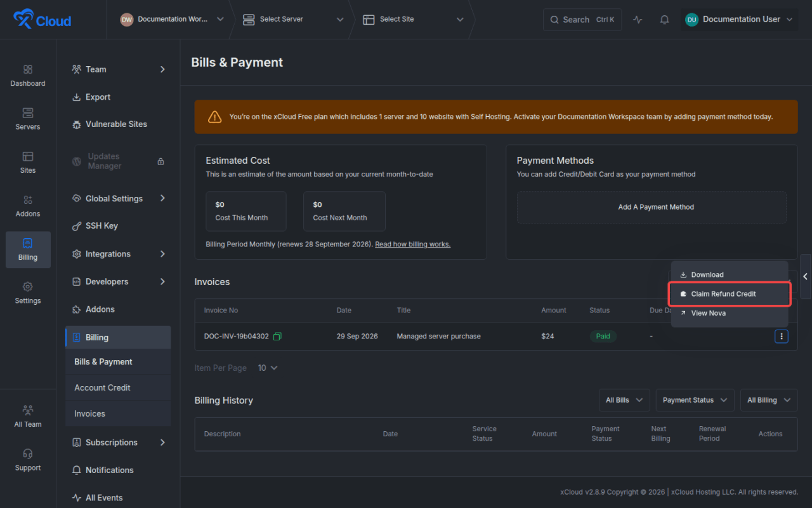Open Addons in the settings sidebar

pos(119,309)
